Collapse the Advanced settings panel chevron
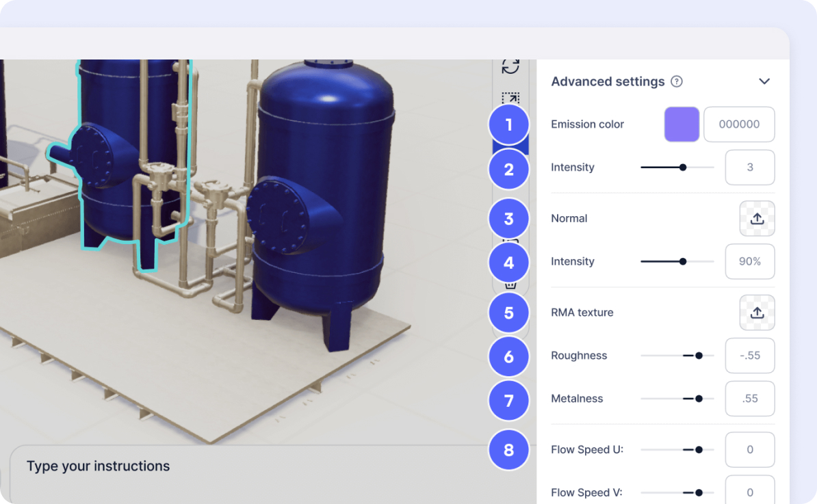The height and width of the screenshot is (504, 817). (764, 81)
